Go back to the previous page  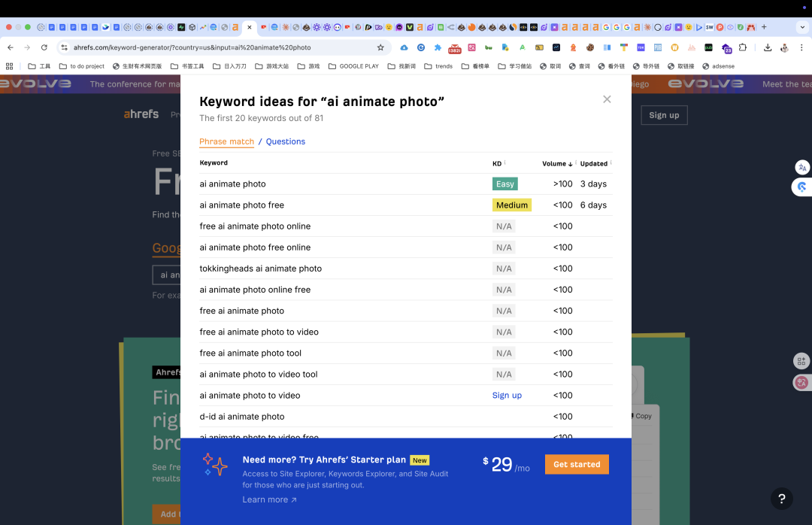pos(11,47)
